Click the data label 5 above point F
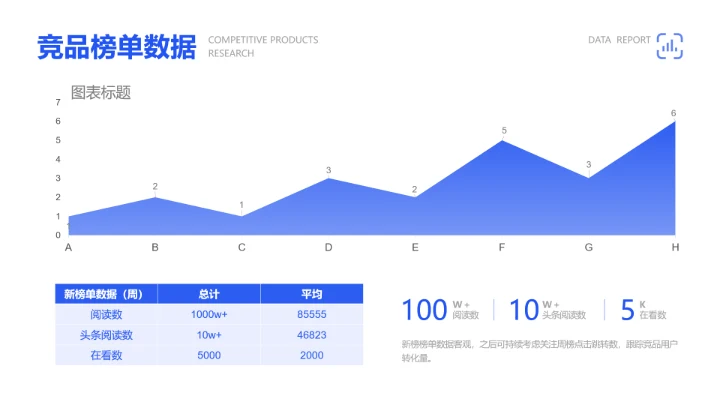This screenshot has width=720, height=405. point(504,131)
